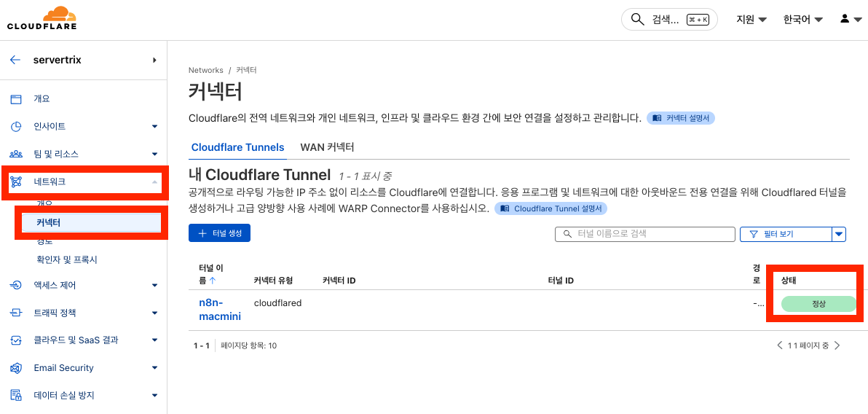868x414 pixels.
Task: Click the book icon on 커넥터 설명서
Action: click(657, 119)
